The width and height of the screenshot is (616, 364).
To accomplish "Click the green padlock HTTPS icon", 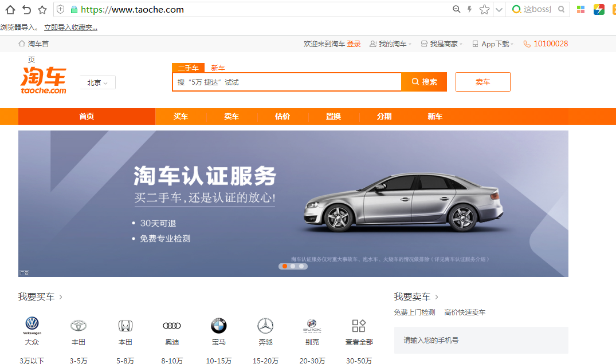I will pos(74,10).
